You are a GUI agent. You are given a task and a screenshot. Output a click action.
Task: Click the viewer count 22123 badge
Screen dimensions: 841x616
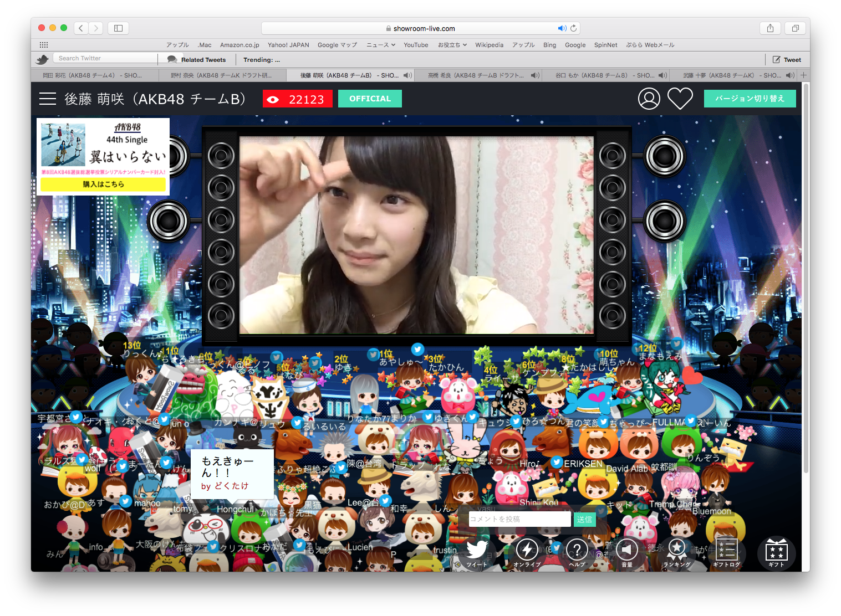pos(298,99)
